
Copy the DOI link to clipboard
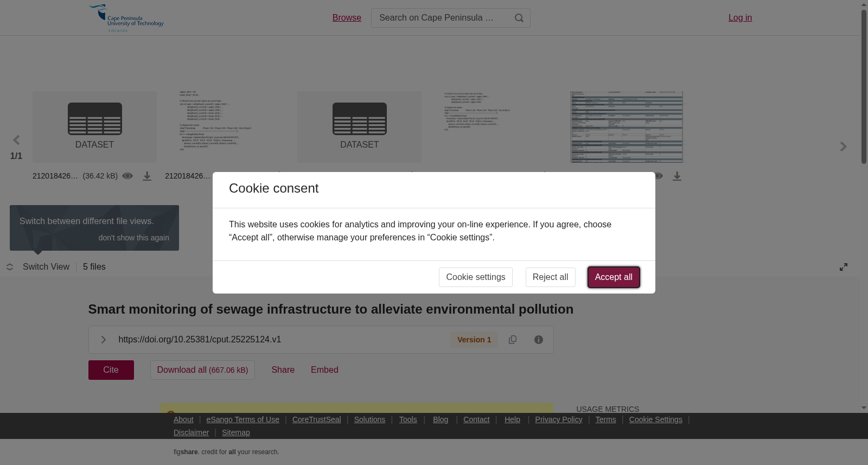point(513,340)
